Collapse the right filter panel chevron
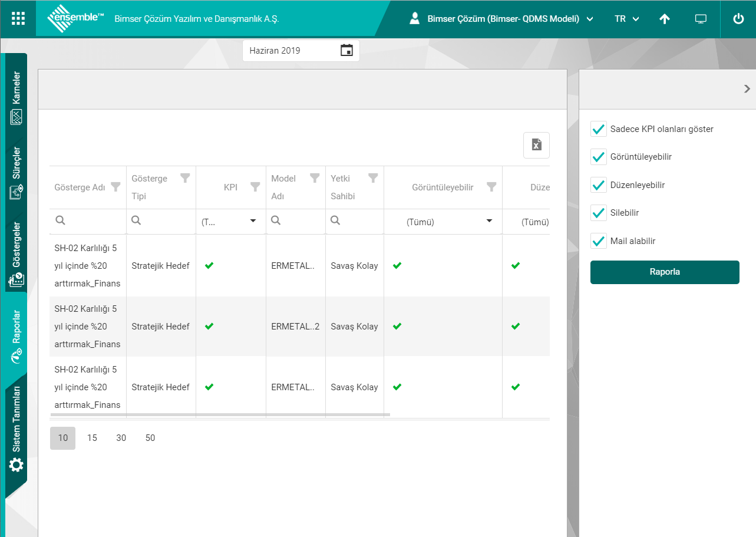The height and width of the screenshot is (537, 756). (x=747, y=89)
